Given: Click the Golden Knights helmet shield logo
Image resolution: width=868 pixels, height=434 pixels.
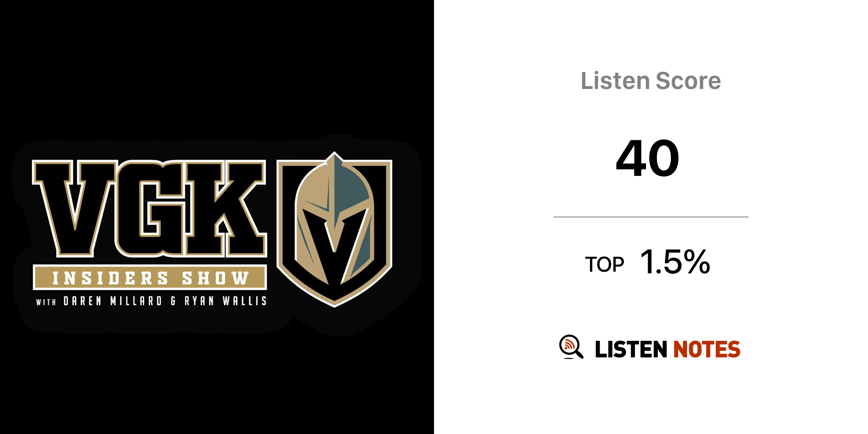Looking at the screenshot, I should tap(334, 229).
